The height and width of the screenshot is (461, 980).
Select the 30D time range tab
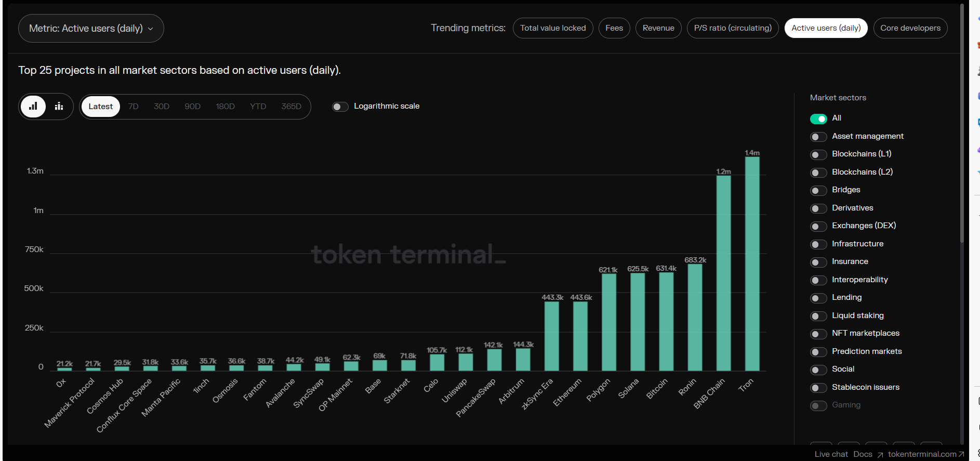click(161, 107)
